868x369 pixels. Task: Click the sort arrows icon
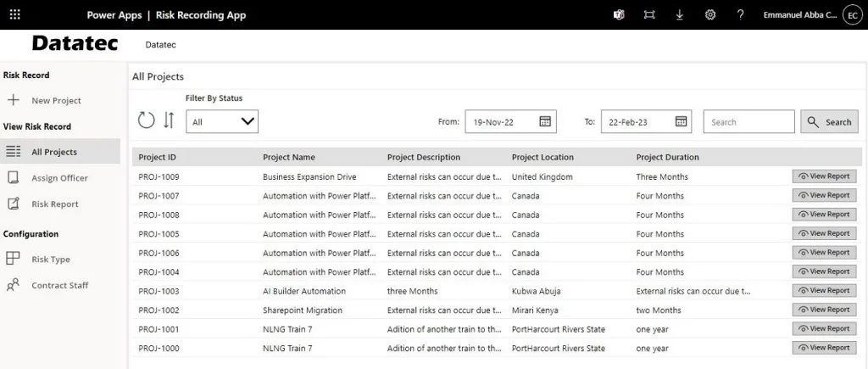169,120
